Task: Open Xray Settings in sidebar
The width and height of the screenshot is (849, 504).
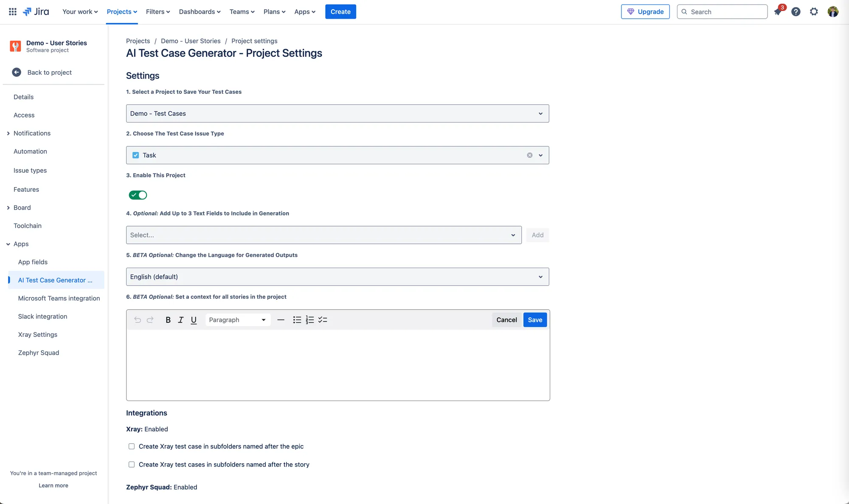Action: [38, 335]
